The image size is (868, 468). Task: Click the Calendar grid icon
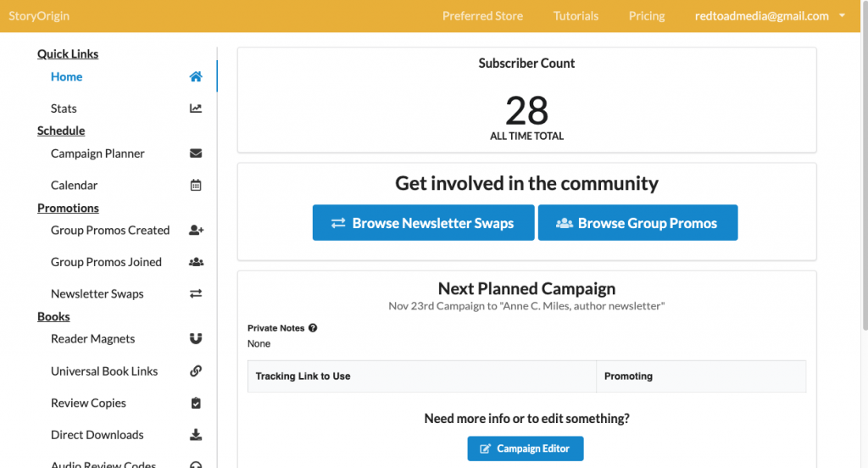(x=196, y=185)
